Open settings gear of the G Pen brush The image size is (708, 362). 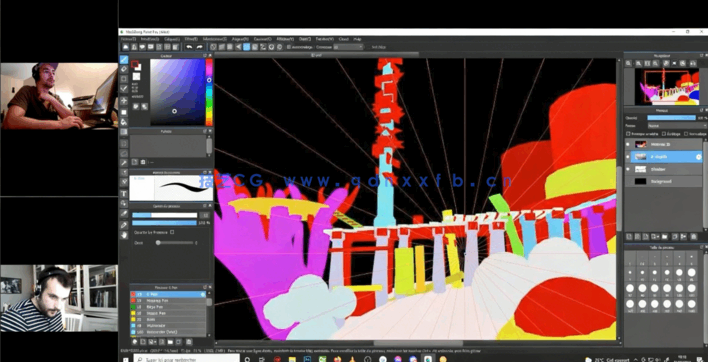203,294
